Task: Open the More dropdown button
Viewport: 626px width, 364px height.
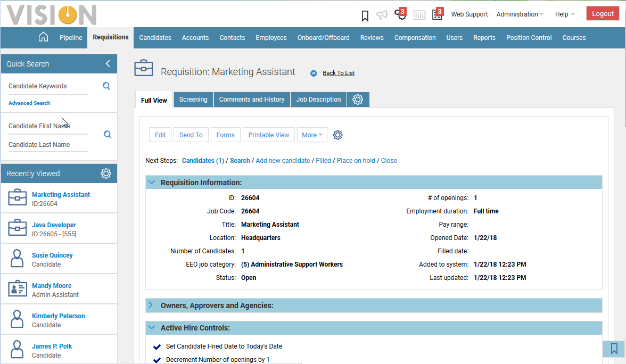Action: (x=312, y=135)
